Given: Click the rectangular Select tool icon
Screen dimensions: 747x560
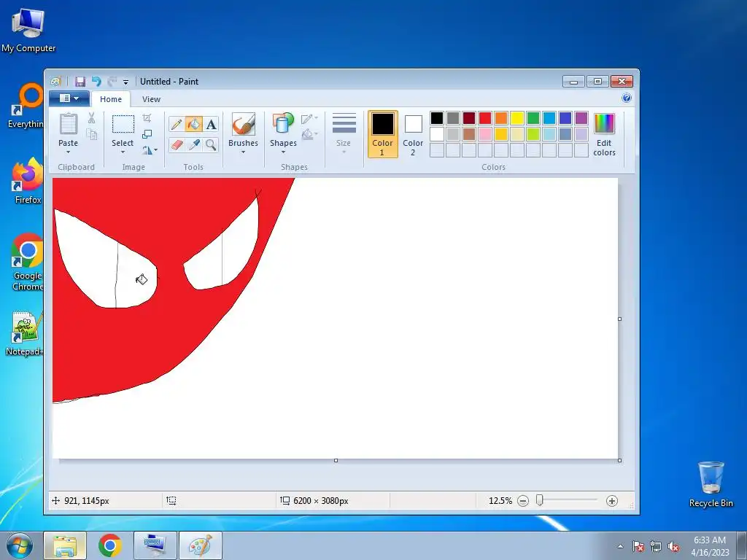Looking at the screenshot, I should [x=123, y=124].
